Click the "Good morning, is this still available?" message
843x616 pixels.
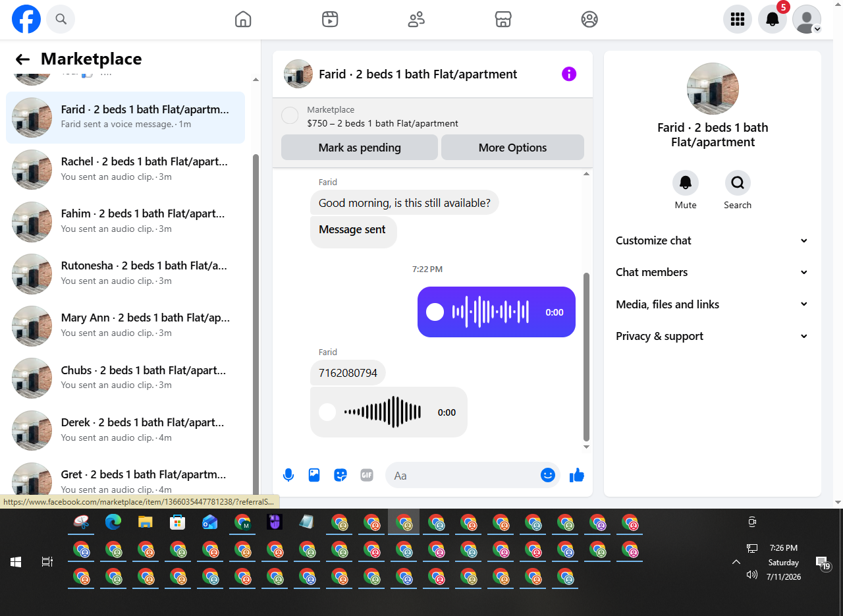coord(404,203)
